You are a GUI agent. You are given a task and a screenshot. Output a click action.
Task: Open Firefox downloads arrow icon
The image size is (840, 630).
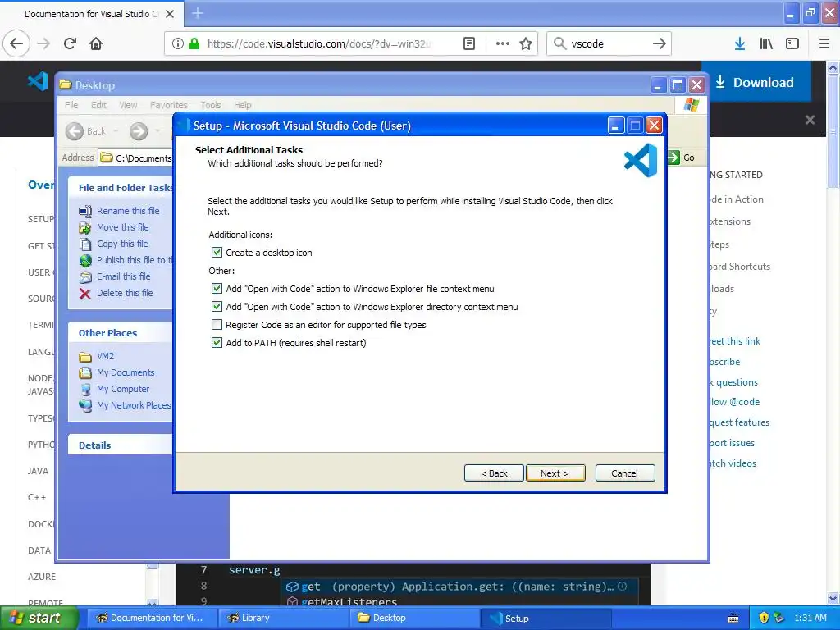pyautogui.click(x=739, y=43)
